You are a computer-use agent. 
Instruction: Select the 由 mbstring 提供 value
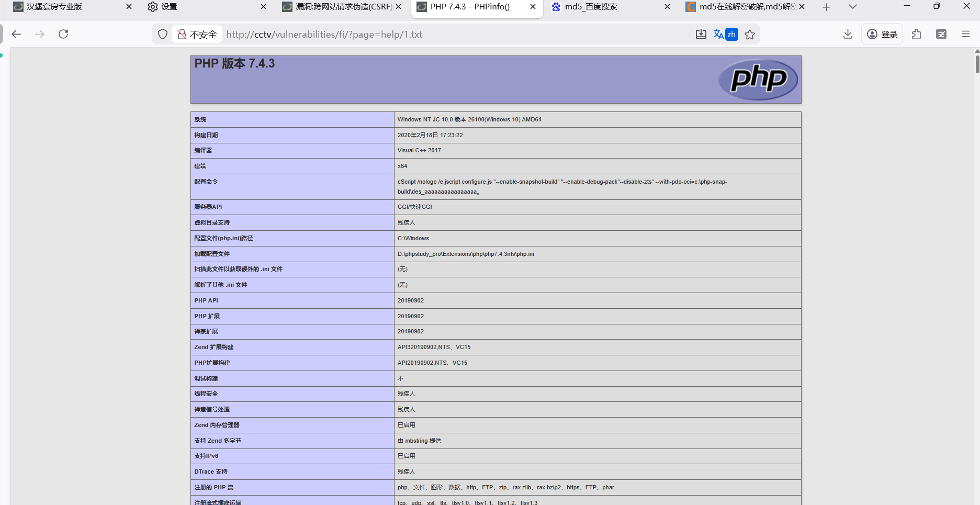tap(419, 441)
